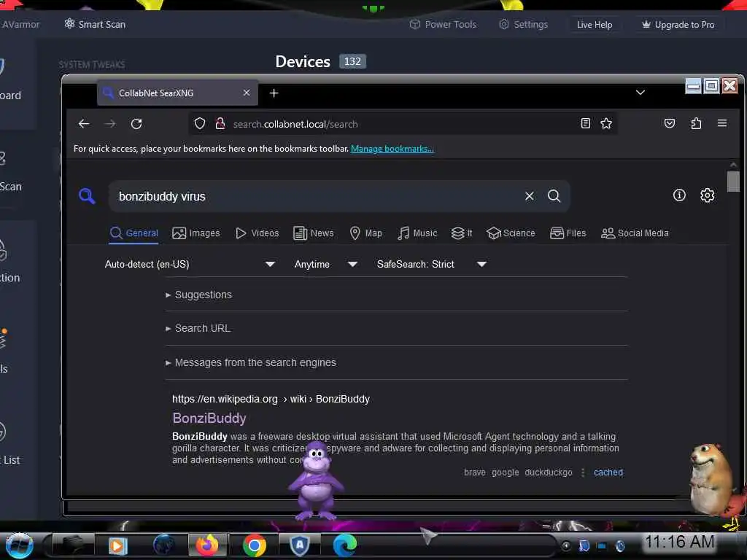Click the browser address bar URL
This screenshot has height=560, width=747.
point(295,124)
